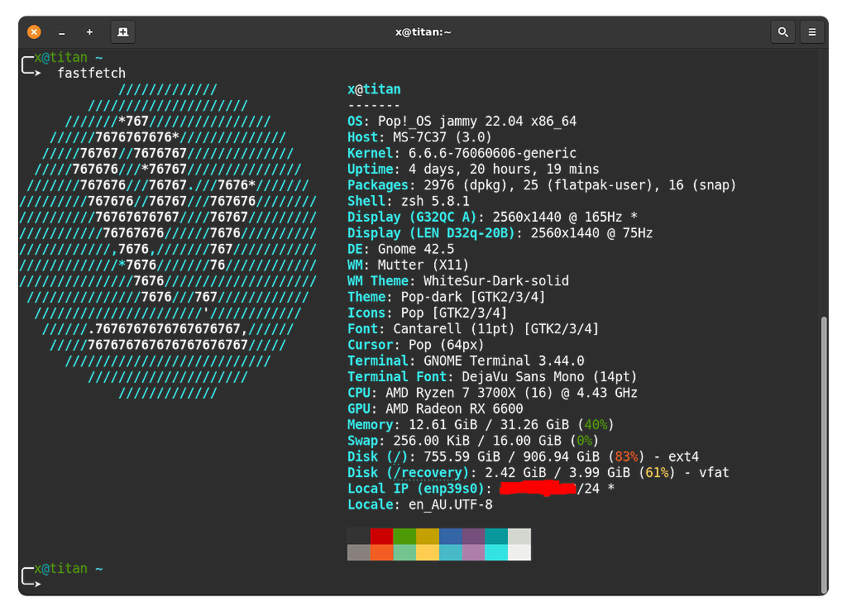Select the white swatch at the palette's end
Screen dimensions: 847x616
point(521,552)
